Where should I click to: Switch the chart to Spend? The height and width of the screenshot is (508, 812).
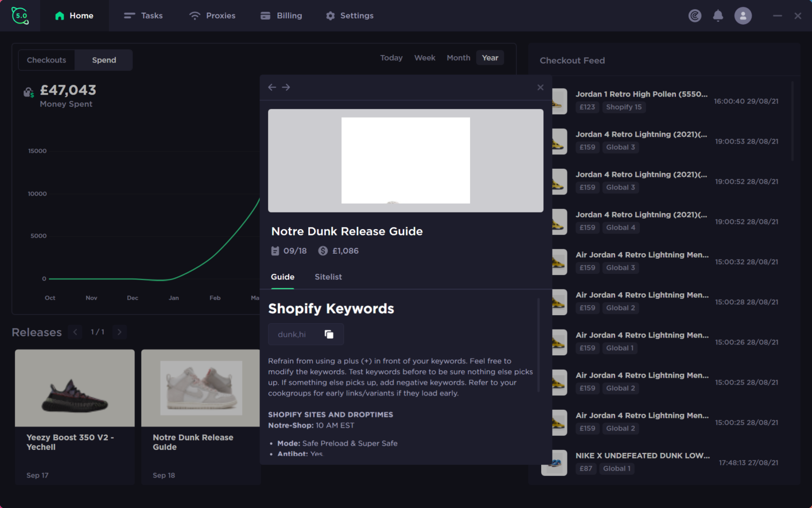point(104,60)
